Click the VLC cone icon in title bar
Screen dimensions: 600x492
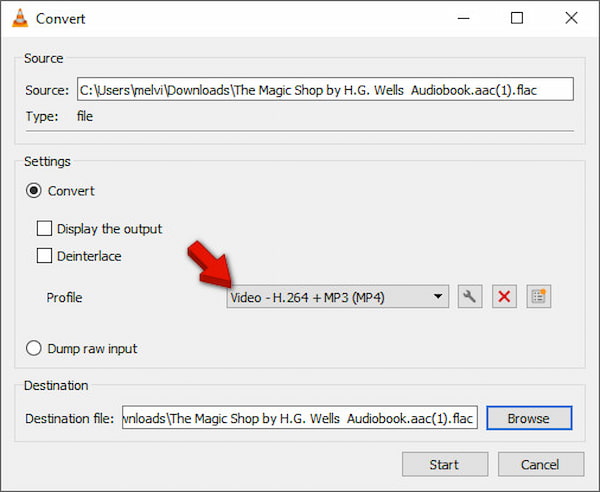coord(20,18)
